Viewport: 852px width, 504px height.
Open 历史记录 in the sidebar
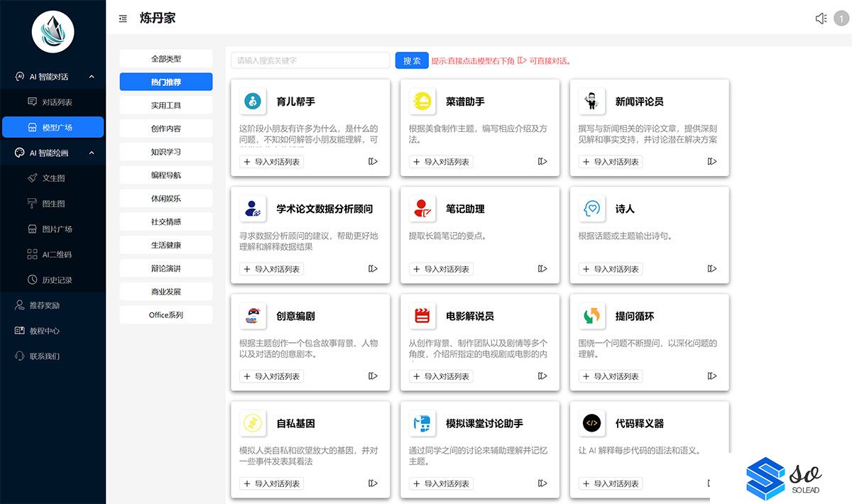[53, 280]
